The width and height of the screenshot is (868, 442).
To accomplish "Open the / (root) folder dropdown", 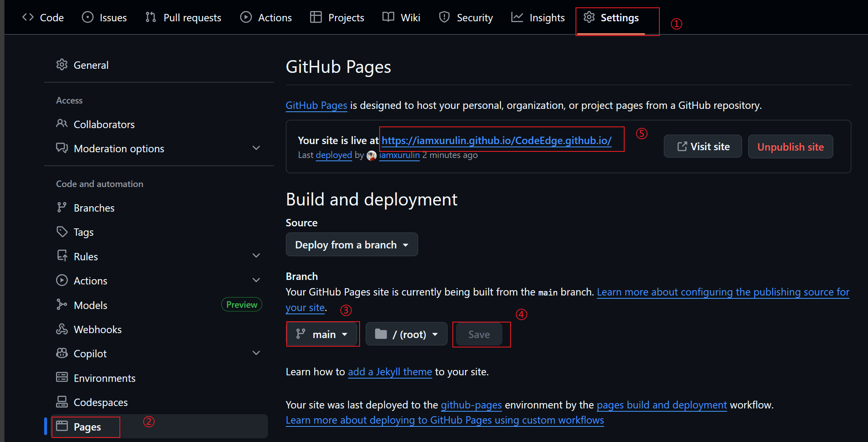I will click(x=406, y=334).
